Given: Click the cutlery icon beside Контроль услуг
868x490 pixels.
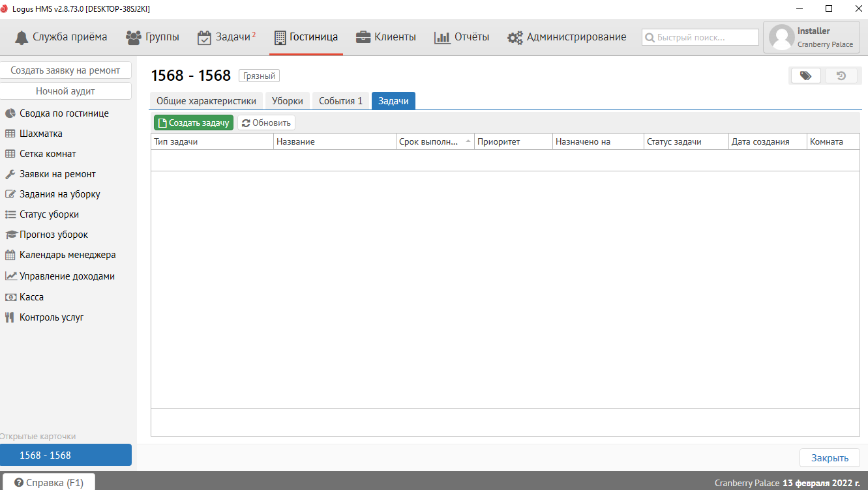Looking at the screenshot, I should point(10,317).
